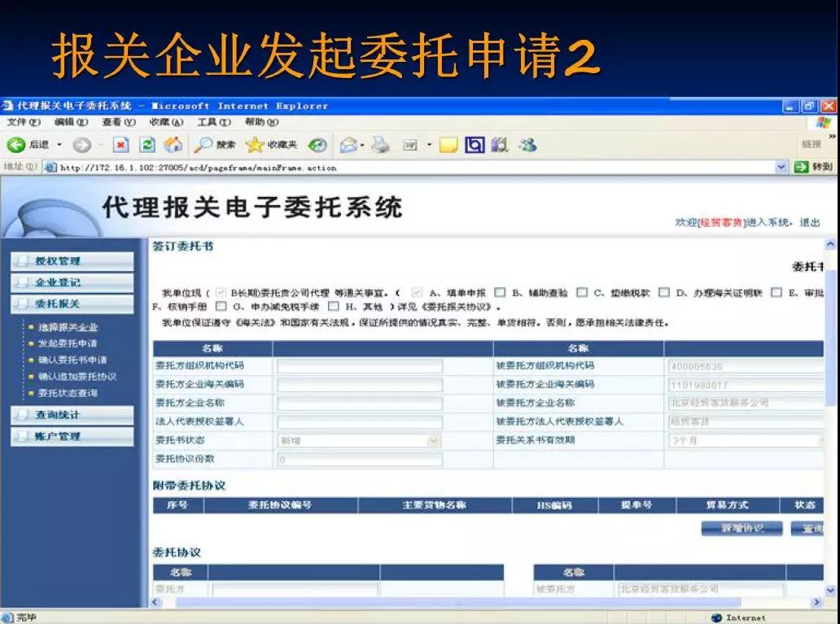Click into 委托方组织机构代码 input field
840x624 pixels.
[x=360, y=366]
